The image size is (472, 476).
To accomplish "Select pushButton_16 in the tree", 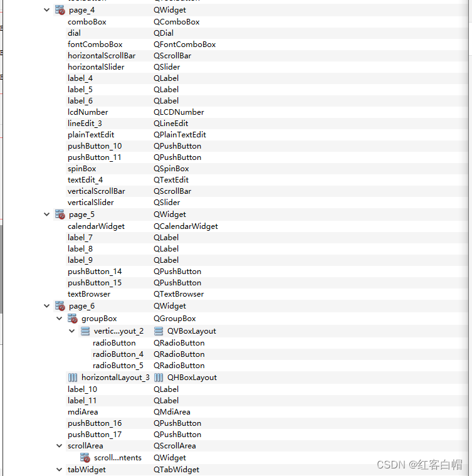I will (x=95, y=423).
